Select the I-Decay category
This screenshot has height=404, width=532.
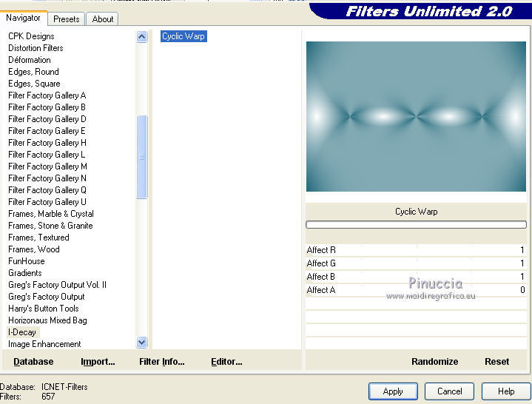click(22, 332)
